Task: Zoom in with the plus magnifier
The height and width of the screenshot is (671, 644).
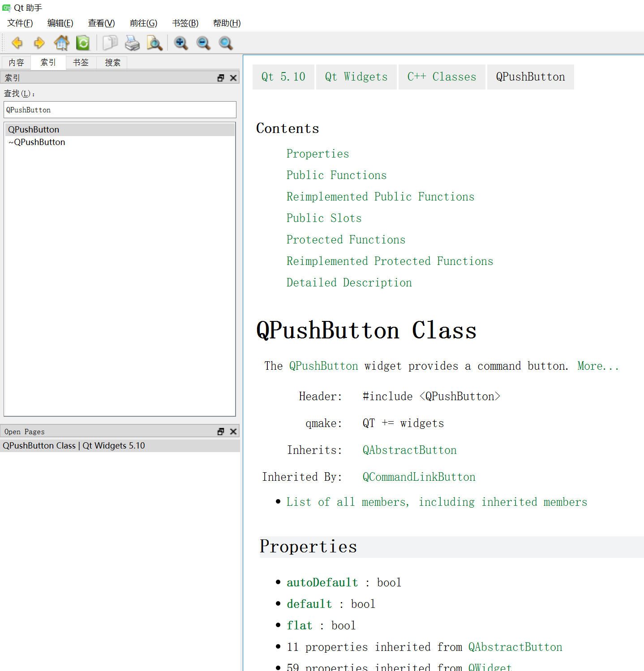Action: (181, 43)
